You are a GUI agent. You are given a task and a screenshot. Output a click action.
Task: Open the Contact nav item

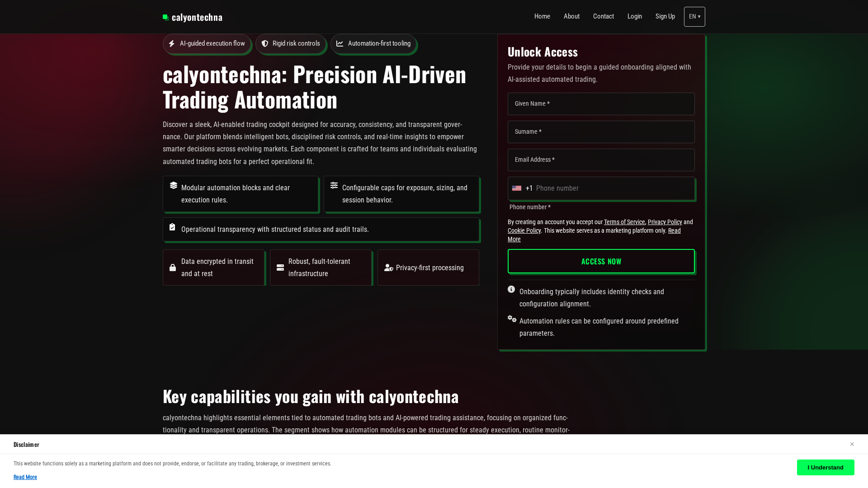tap(604, 17)
